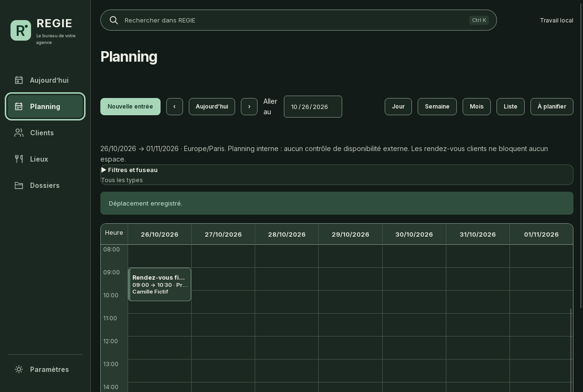Click the Clients people icon
Viewport: 583px width, 392px height.
pos(19,132)
